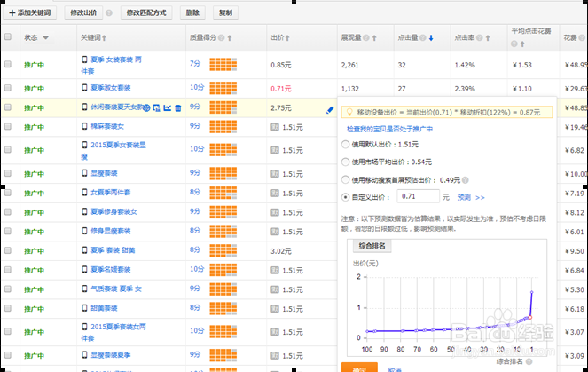Viewport: 588px width, 372px height.
Task: Click the red marker point on the bid chart
Action: [530, 318]
